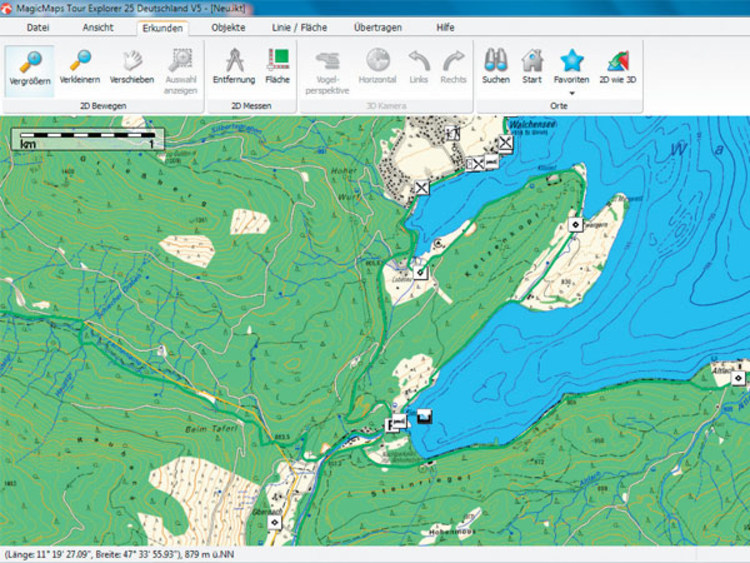Switch to the Ansicht tab
This screenshot has width=750, height=563.
coord(97,27)
